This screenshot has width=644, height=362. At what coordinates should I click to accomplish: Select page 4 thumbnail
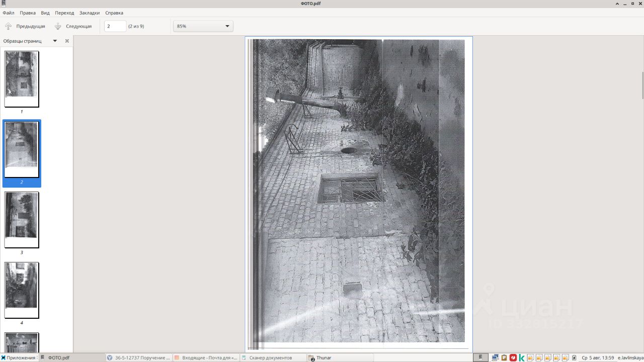coord(22,290)
